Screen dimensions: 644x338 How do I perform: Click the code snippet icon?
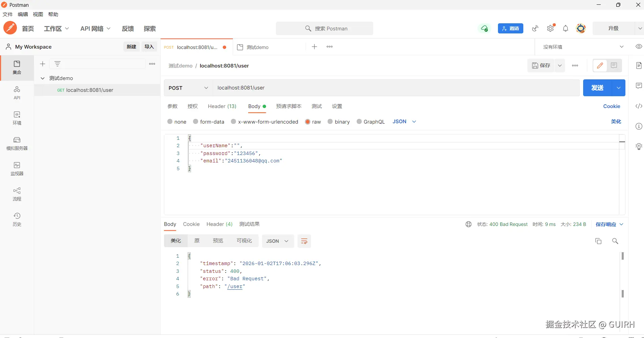(639, 106)
